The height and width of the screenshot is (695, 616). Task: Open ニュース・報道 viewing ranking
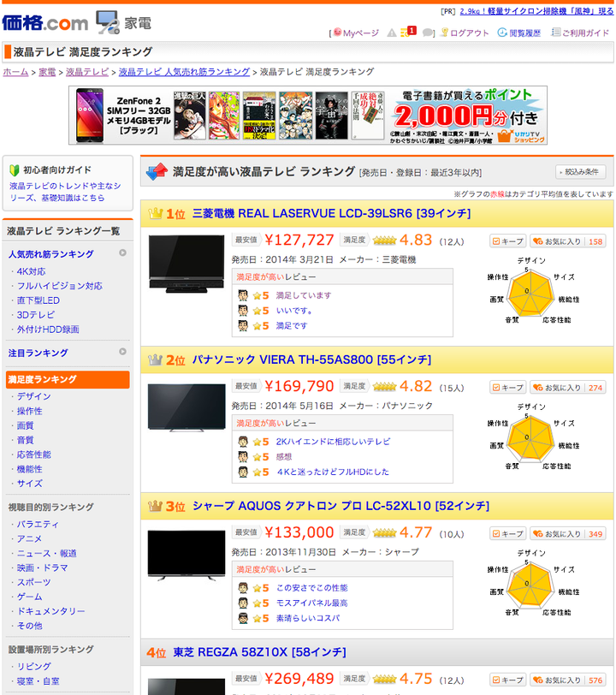pyautogui.click(x=46, y=553)
